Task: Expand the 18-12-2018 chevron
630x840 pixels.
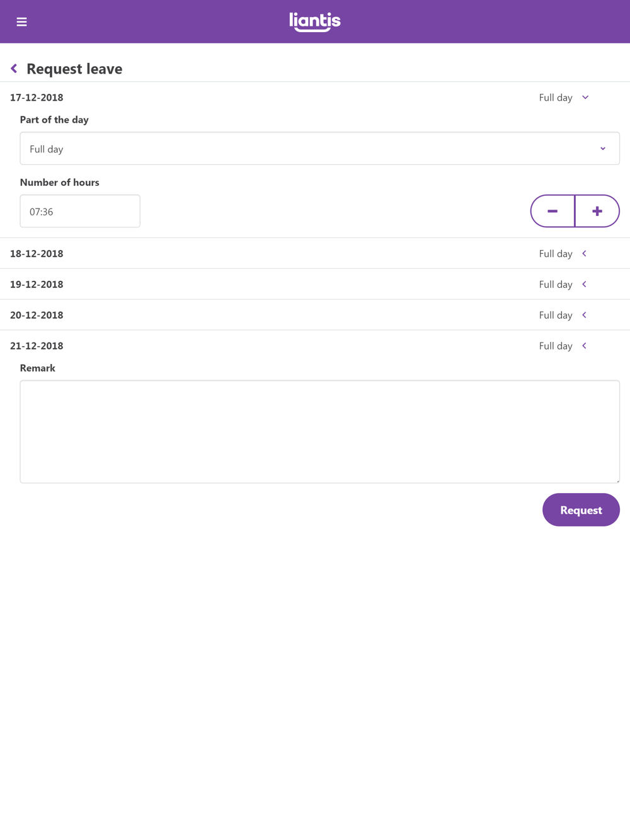Action: [585, 254]
